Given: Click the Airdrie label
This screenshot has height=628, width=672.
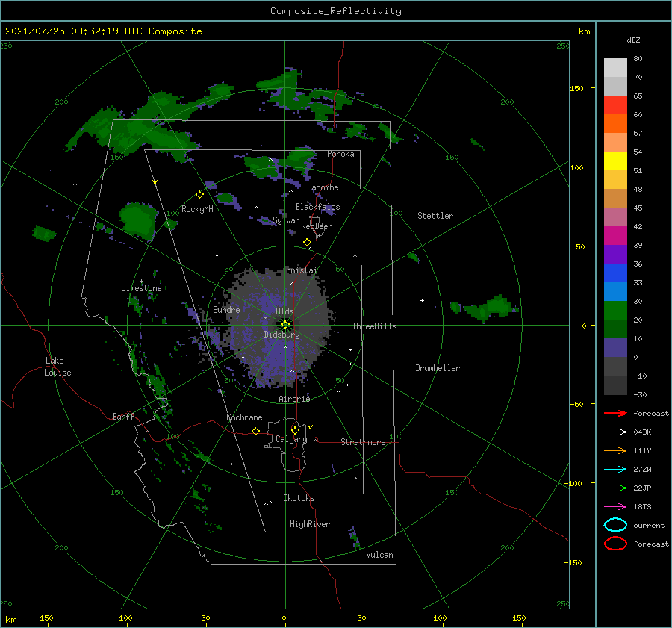Looking at the screenshot, I should click(294, 399).
